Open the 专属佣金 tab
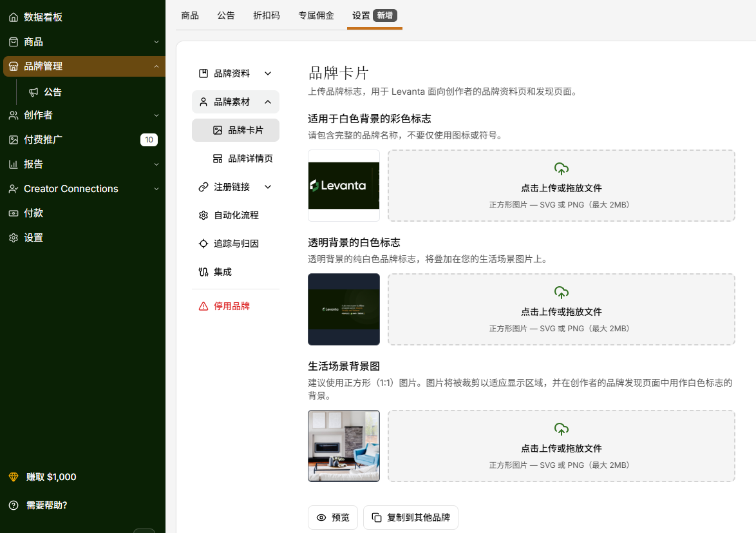This screenshot has width=756, height=533. pyautogui.click(x=316, y=15)
